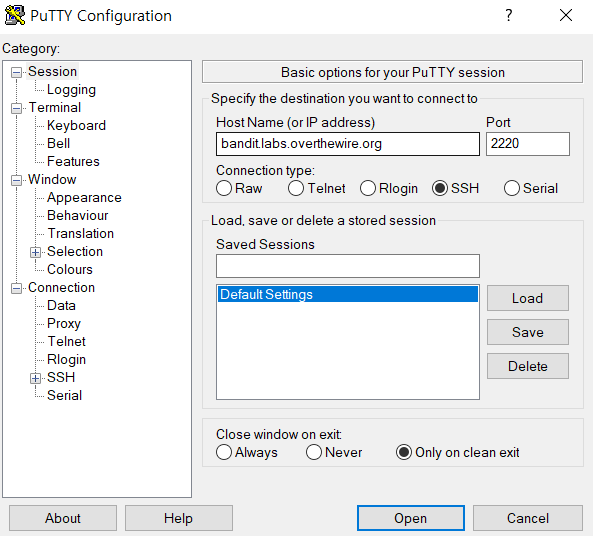Click the Saved Sessions name field
593x536 pixels.
pyautogui.click(x=348, y=266)
